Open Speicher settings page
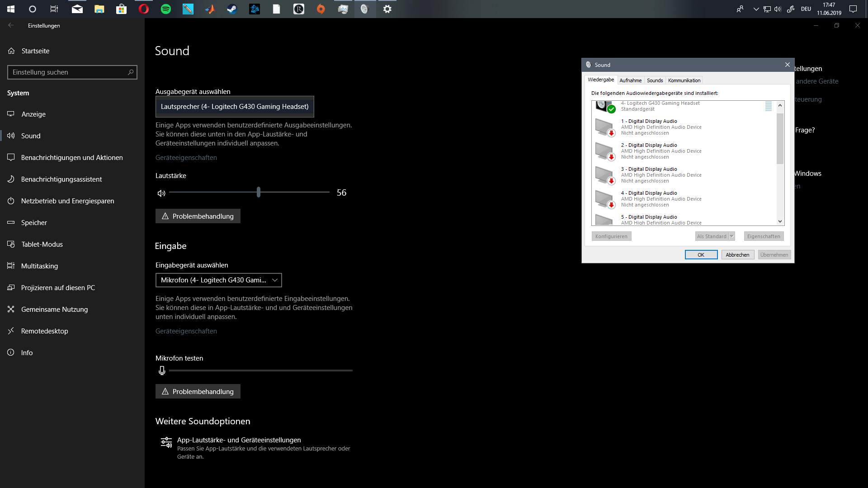Viewport: 868px width, 488px height. 72,222
